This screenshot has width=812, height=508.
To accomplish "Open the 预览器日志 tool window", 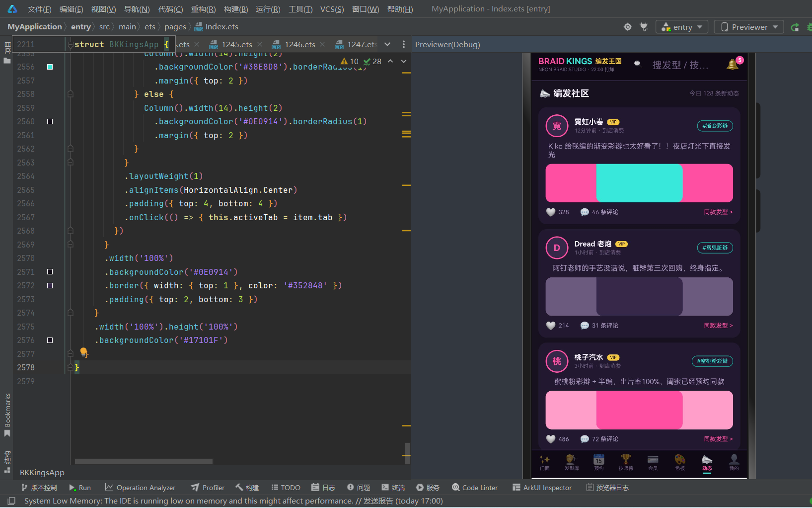I will [607, 488].
